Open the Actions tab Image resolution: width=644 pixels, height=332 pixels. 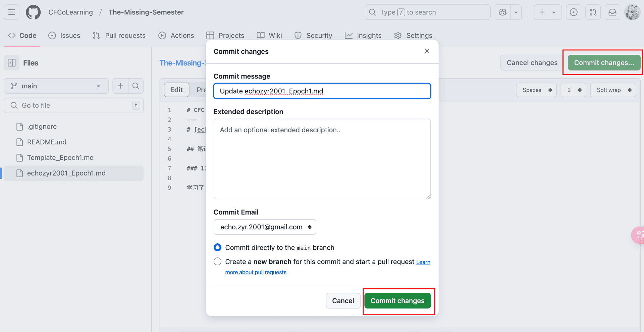coord(176,36)
